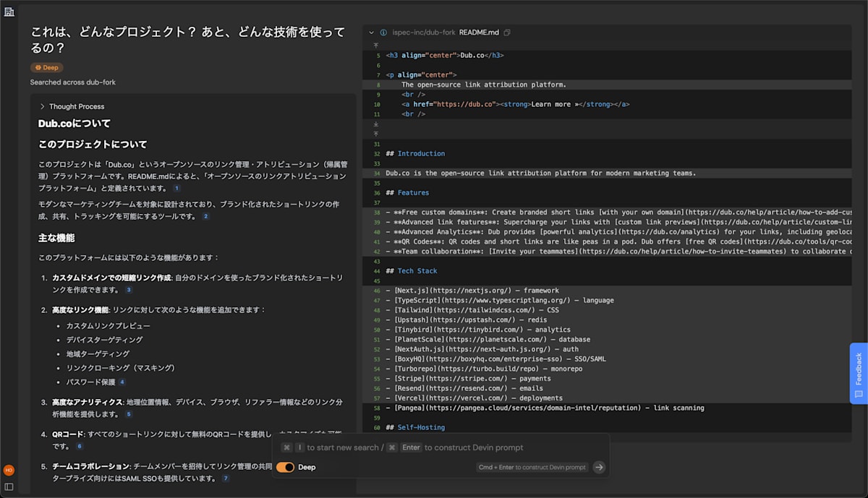
Task: Click the heading Dub.coについて
Action: pos(75,123)
